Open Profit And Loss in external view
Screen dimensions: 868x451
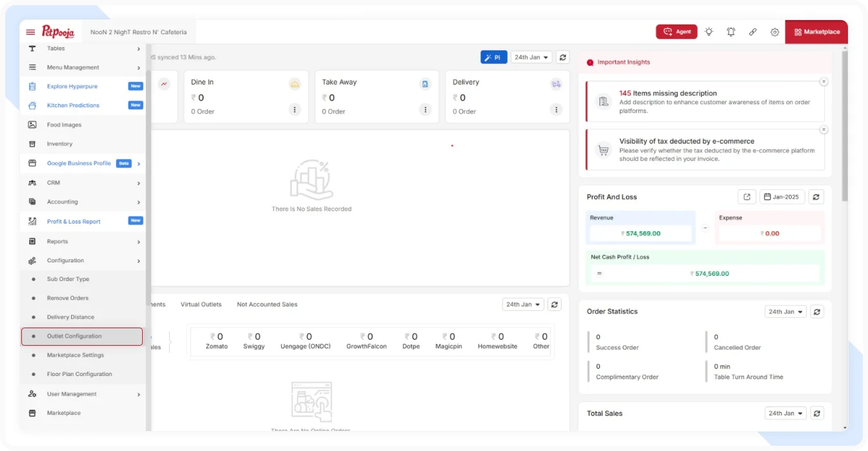pos(747,197)
